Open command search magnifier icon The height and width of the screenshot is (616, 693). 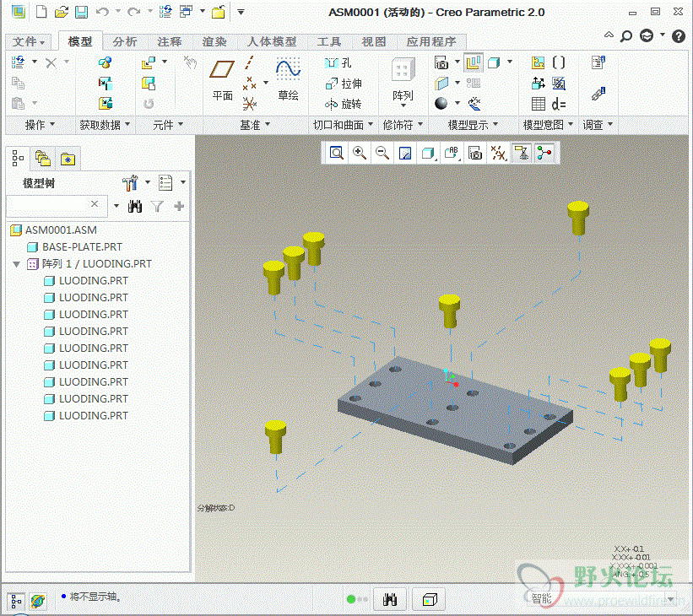click(626, 35)
